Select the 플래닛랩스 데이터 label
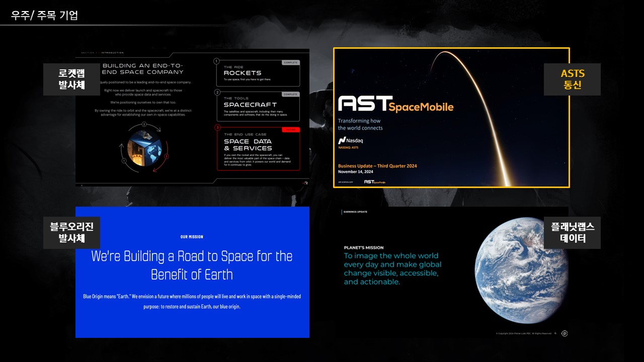 point(572,232)
